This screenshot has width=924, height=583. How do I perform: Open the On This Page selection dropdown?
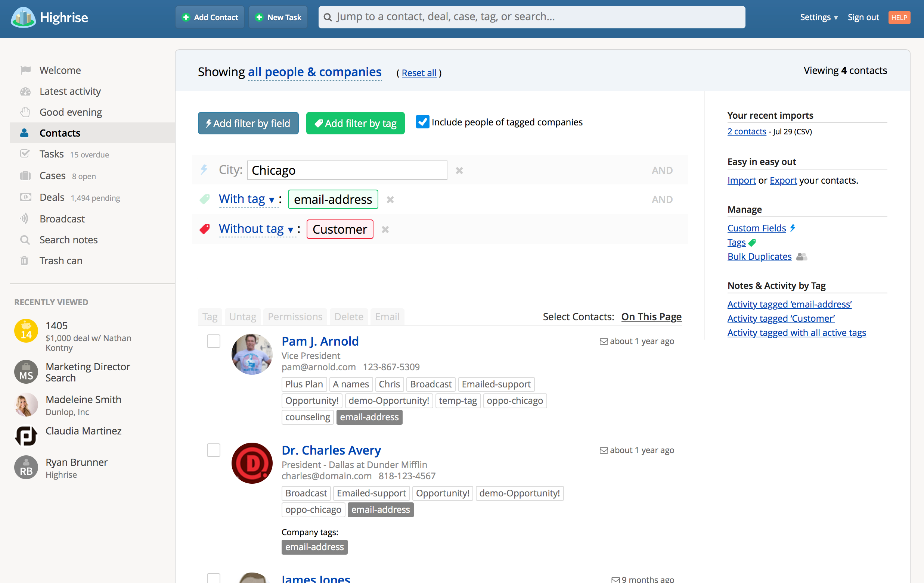click(651, 317)
